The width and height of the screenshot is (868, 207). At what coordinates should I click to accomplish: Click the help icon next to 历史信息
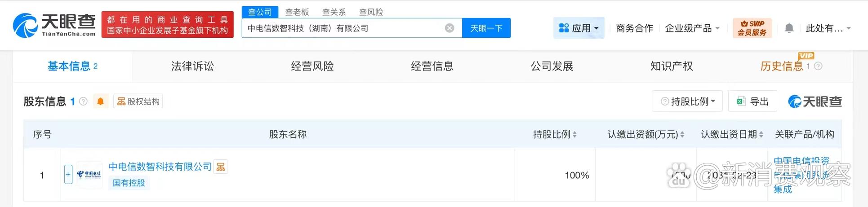pos(818,66)
